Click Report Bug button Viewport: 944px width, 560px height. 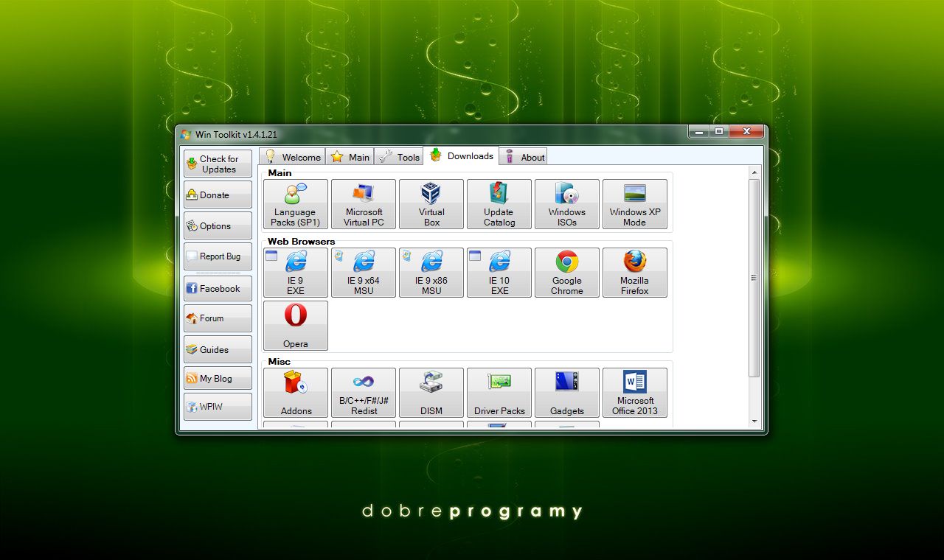click(x=218, y=256)
